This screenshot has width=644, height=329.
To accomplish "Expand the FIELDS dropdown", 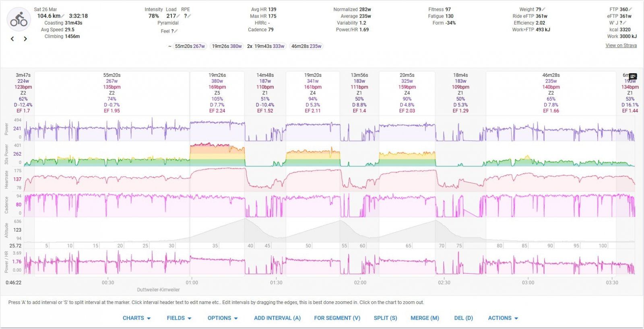I will pyautogui.click(x=179, y=318).
